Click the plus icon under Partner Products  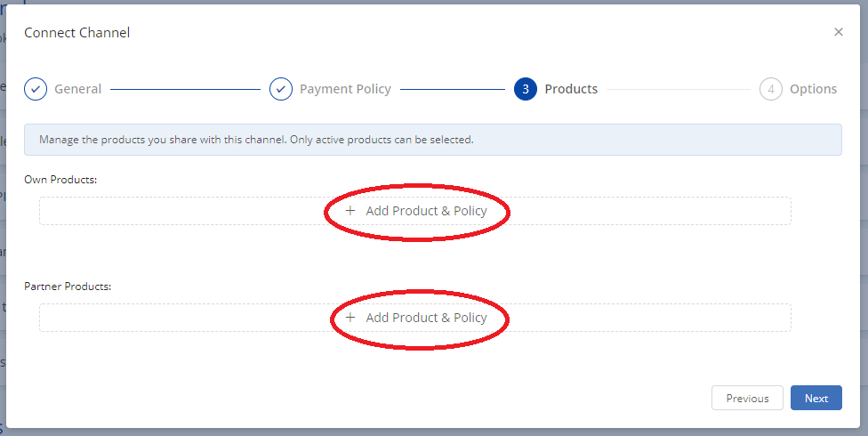point(350,318)
